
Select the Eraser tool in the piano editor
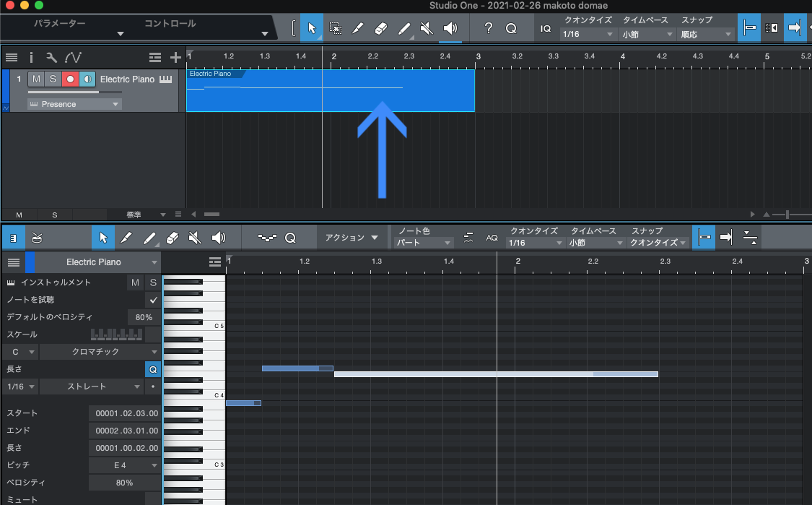[172, 238]
